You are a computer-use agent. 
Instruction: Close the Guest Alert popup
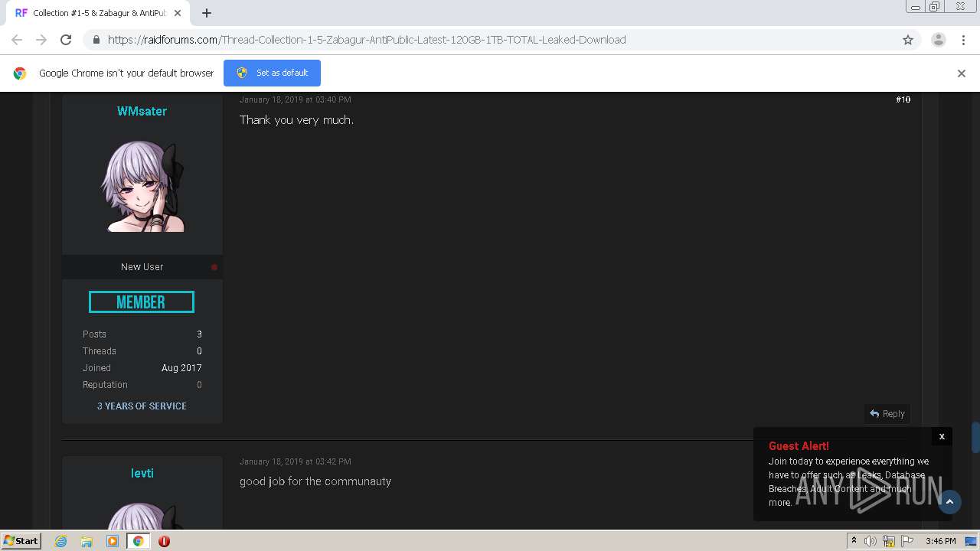coord(942,436)
